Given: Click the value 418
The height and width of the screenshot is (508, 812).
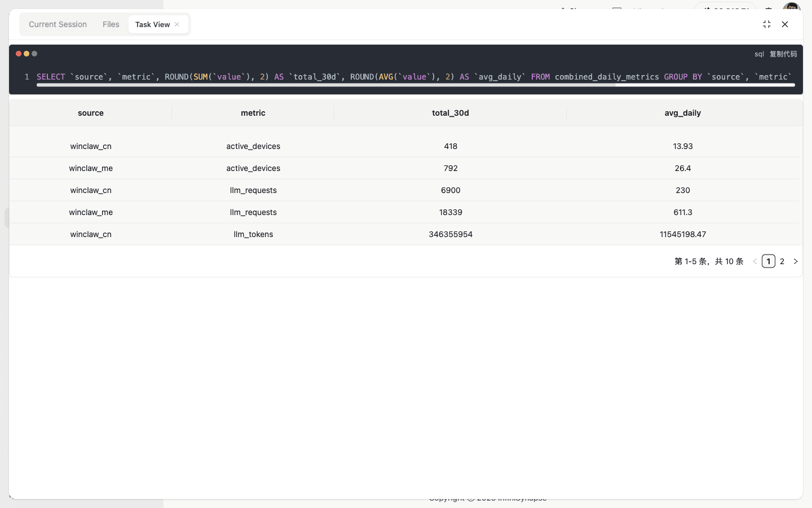Looking at the screenshot, I should click(451, 146).
